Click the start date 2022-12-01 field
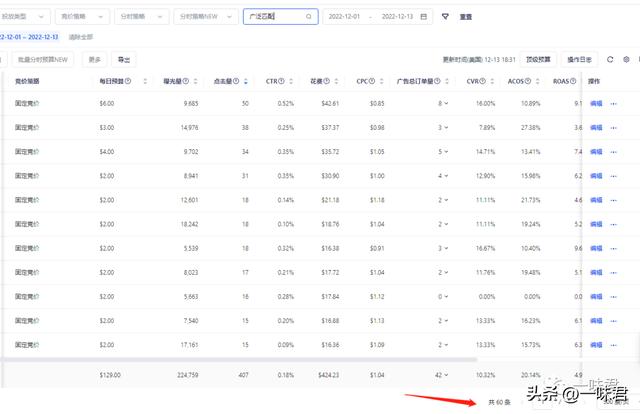Screen dimensions: 640x414 click(x=344, y=17)
